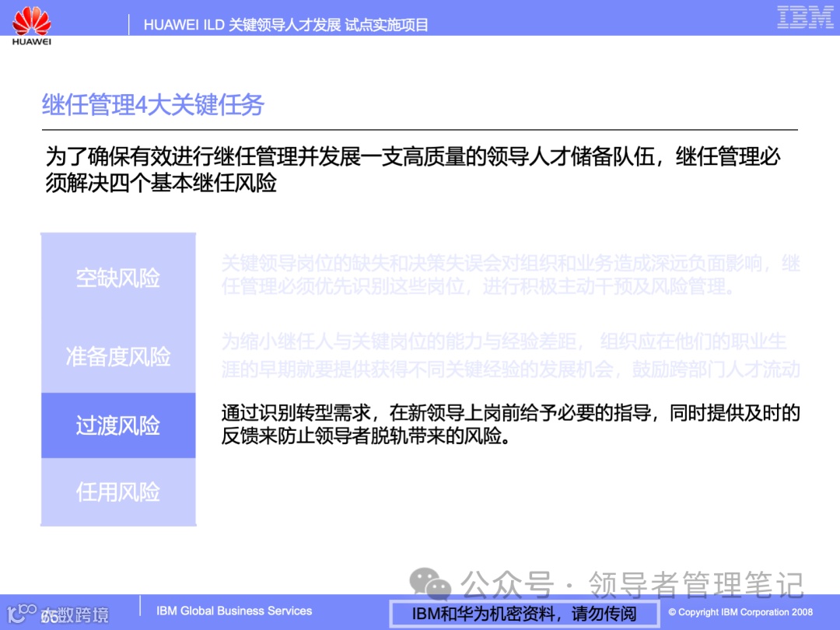Click the WeChat chat bubble watermark icon
The image size is (840, 630).
(425, 579)
